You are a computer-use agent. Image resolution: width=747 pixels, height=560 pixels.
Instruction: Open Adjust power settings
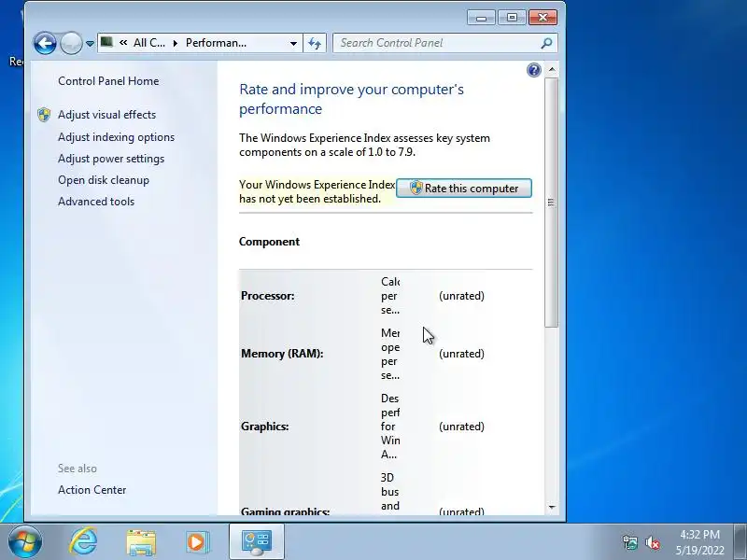111,159
